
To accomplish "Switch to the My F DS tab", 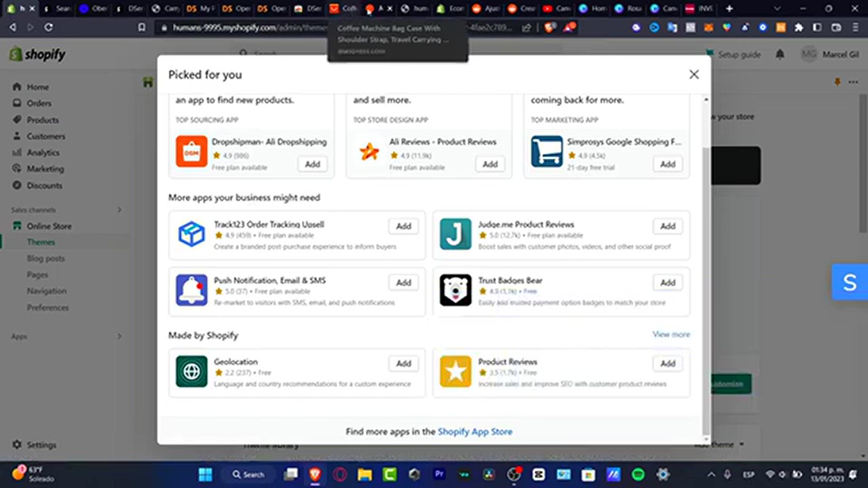I will (201, 9).
